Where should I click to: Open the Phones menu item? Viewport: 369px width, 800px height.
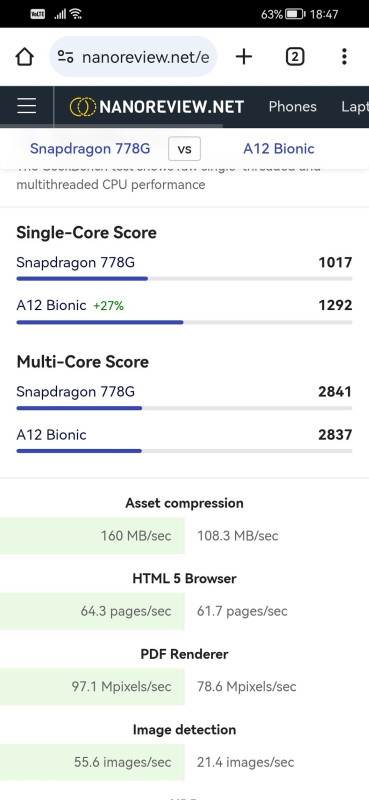coord(292,107)
